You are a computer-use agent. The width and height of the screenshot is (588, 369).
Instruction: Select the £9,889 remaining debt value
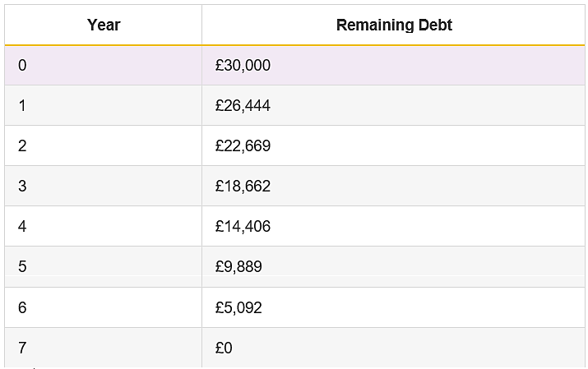pyautogui.click(x=238, y=267)
